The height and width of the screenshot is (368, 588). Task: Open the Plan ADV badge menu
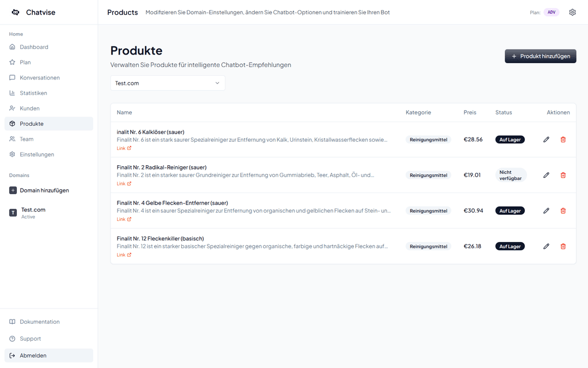(552, 12)
